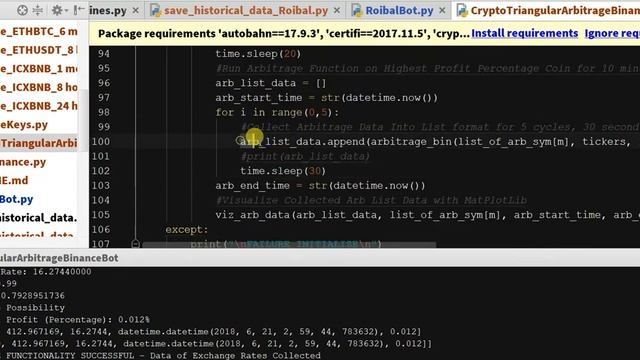Open nance.py in project tree
The height and width of the screenshot is (360, 640).
point(23,162)
